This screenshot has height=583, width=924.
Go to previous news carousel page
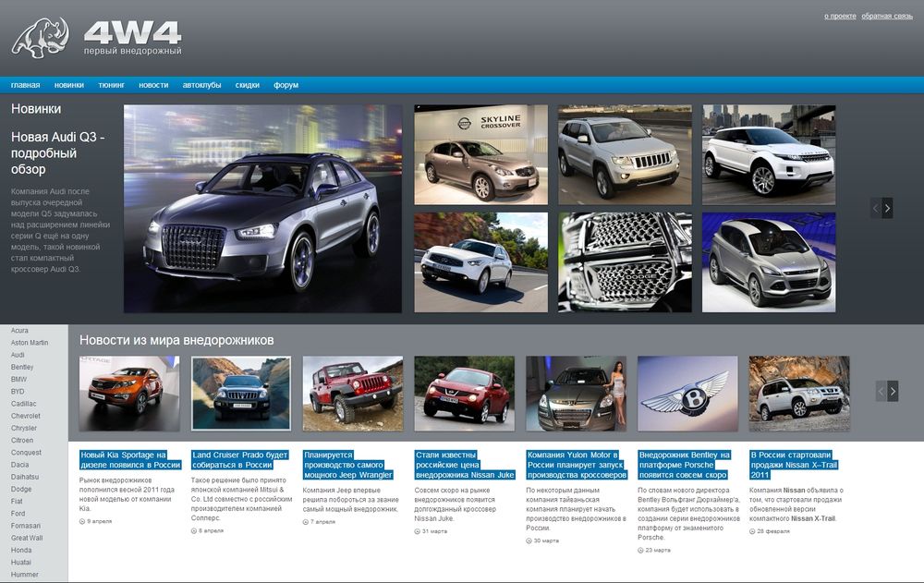coord(881,391)
